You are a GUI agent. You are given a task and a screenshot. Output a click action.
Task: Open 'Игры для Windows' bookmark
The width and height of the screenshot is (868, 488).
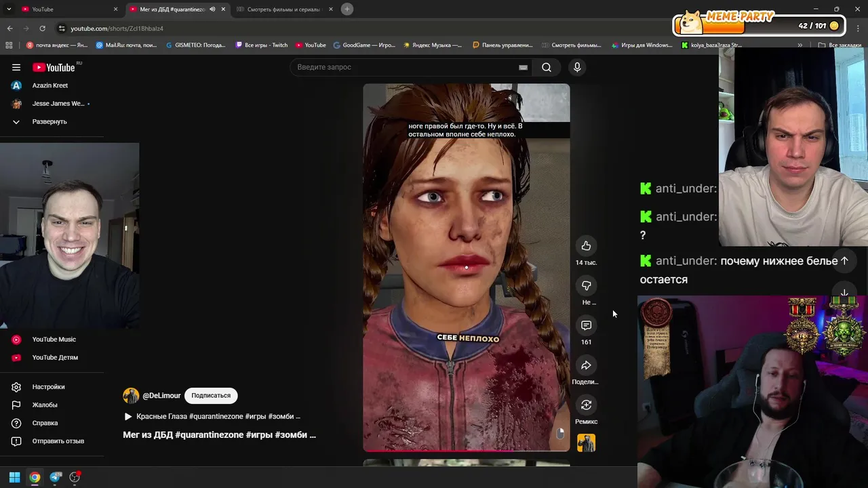642,45
